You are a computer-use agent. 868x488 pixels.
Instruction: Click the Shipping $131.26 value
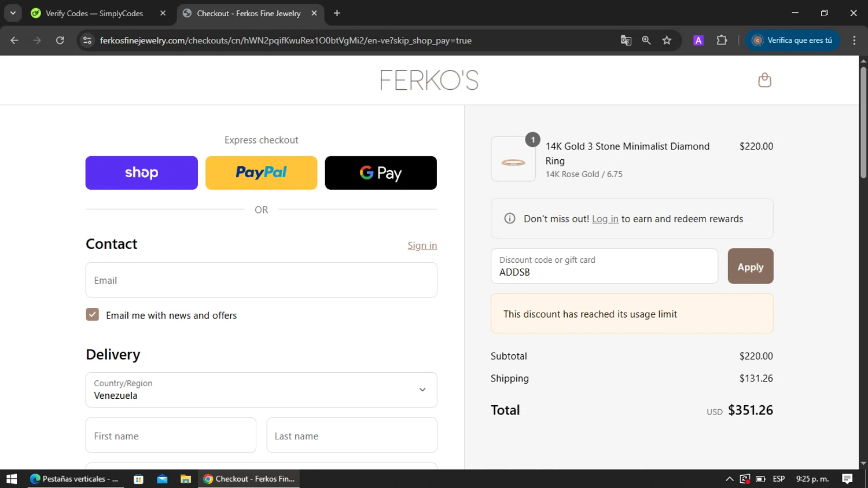pyautogui.click(x=756, y=378)
